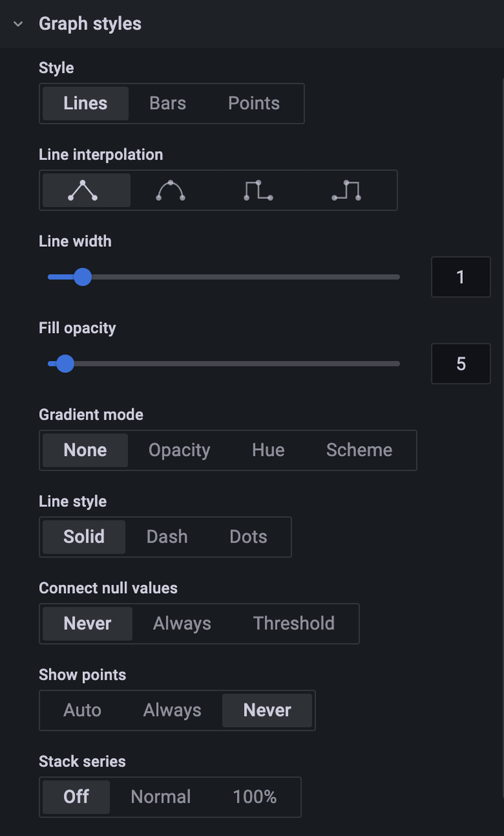This screenshot has height=836, width=504.
Task: Set connect null values to Threshold
Action: coord(294,623)
